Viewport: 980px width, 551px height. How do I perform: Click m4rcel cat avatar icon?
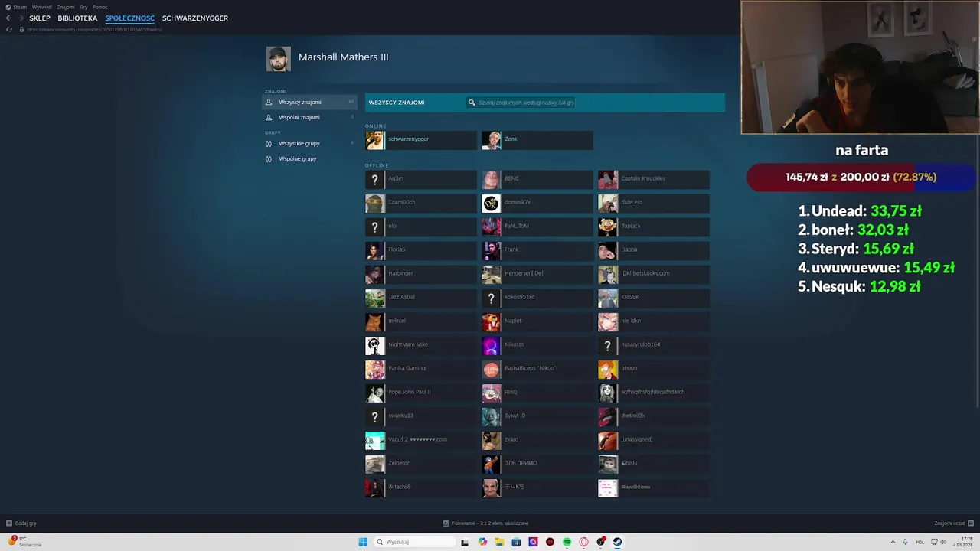(x=375, y=322)
